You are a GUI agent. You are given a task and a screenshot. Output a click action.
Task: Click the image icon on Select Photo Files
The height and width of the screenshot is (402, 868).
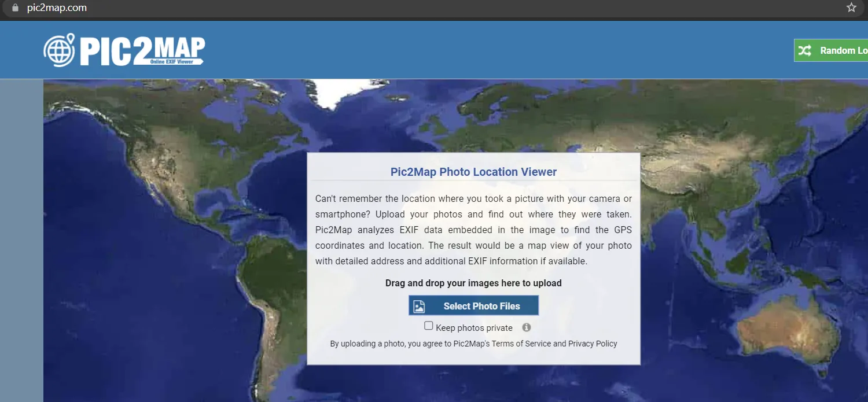[x=419, y=306]
